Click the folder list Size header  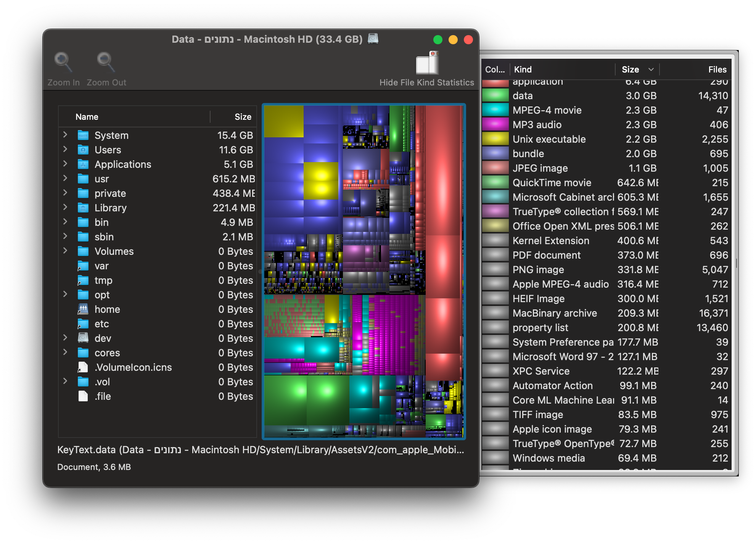click(243, 117)
